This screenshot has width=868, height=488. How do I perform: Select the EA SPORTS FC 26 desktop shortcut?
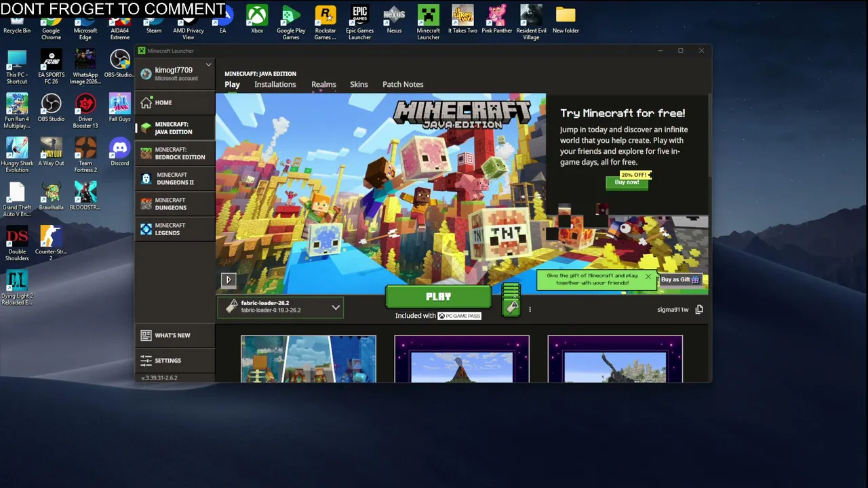pyautogui.click(x=51, y=67)
